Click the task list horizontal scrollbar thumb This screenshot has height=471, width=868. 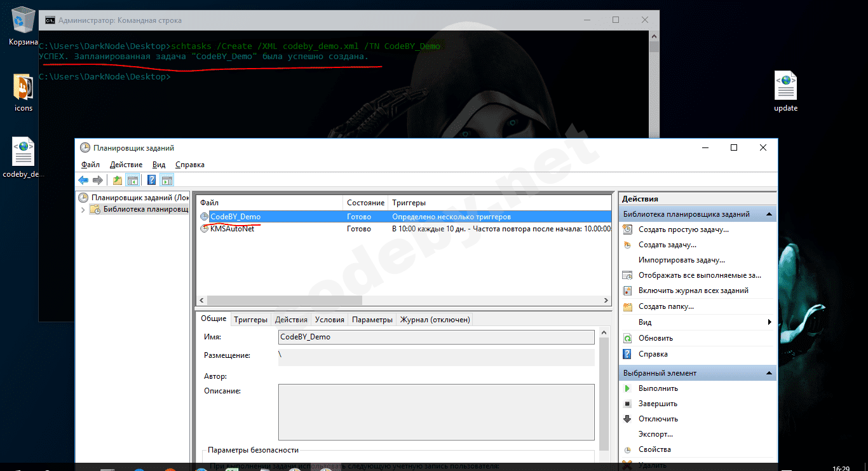[284, 300]
